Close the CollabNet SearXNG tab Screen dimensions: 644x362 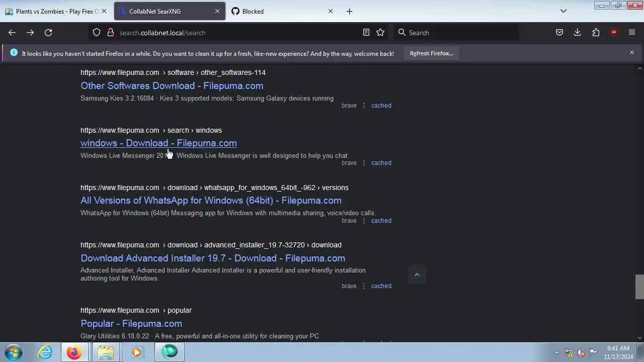217,11
